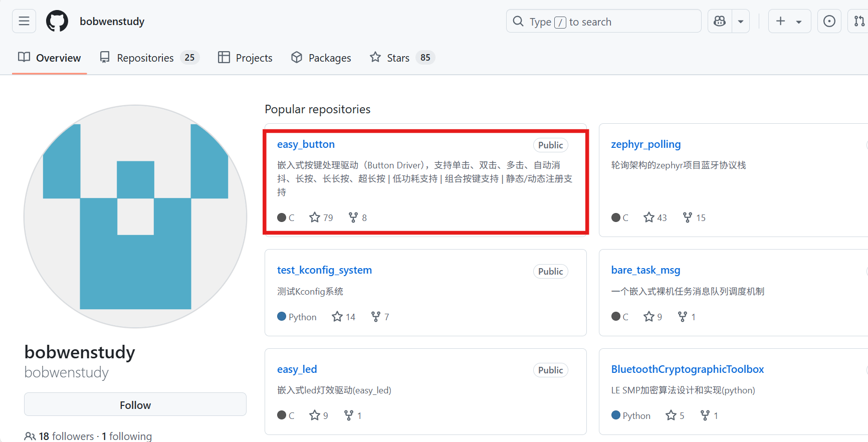Click the bare_task_msg description text
868x442 pixels.
pos(688,291)
